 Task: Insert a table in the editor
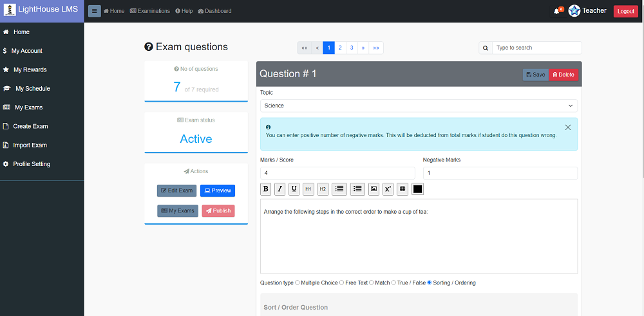click(402, 189)
